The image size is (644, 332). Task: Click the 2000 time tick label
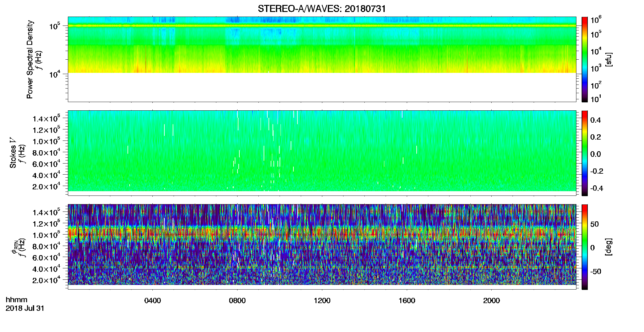[492, 301]
